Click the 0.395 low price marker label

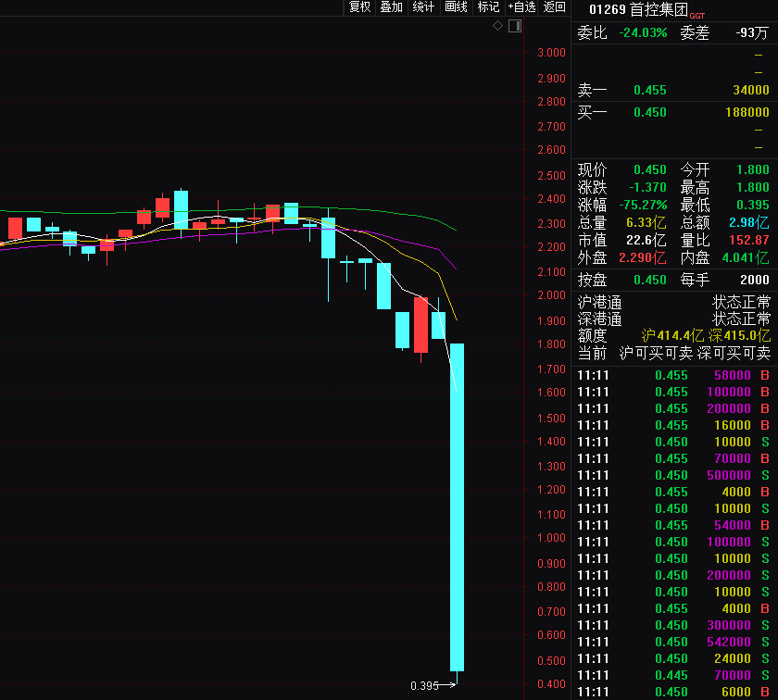(x=424, y=686)
